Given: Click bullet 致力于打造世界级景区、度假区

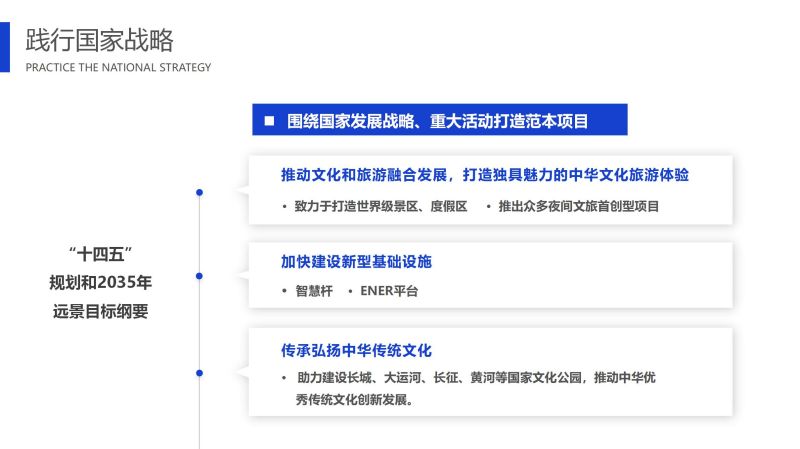Looking at the screenshot, I should point(381,206).
